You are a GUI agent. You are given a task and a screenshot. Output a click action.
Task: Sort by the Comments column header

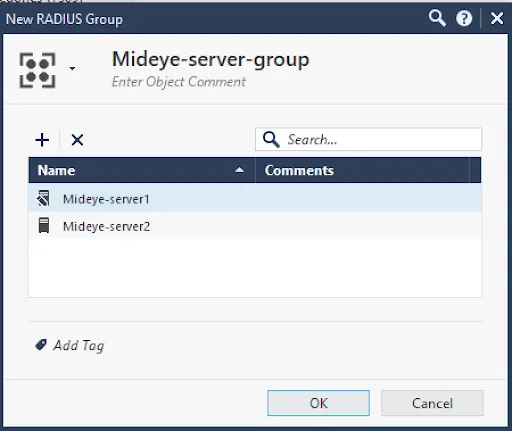(x=362, y=170)
